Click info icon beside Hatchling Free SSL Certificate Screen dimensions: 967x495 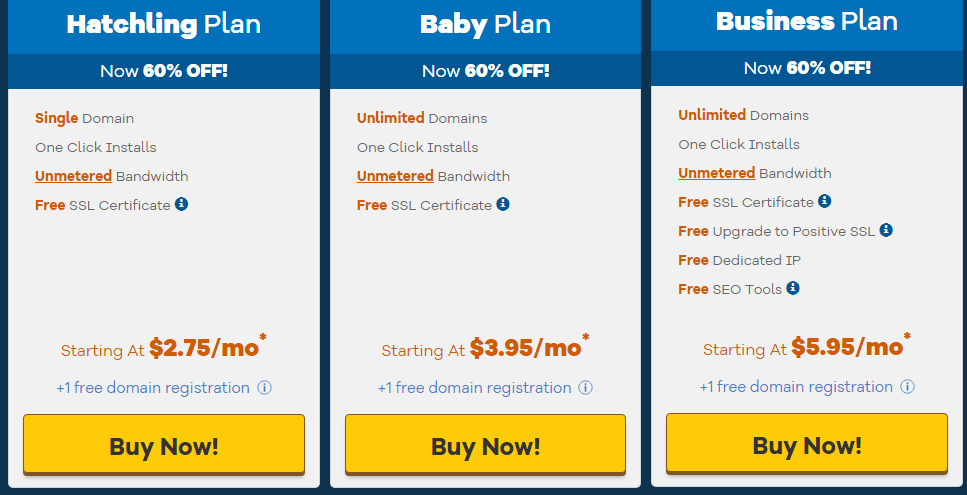coord(181,204)
